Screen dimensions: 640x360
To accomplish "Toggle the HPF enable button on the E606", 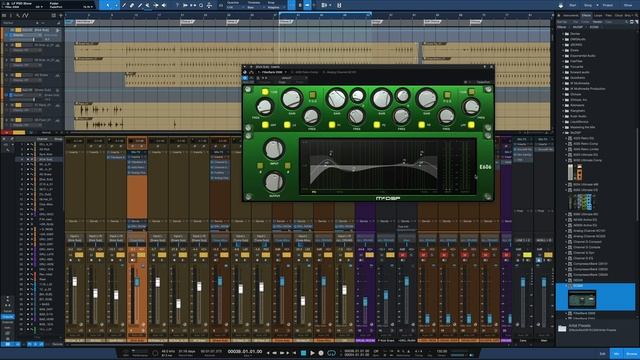I will [x=265, y=125].
